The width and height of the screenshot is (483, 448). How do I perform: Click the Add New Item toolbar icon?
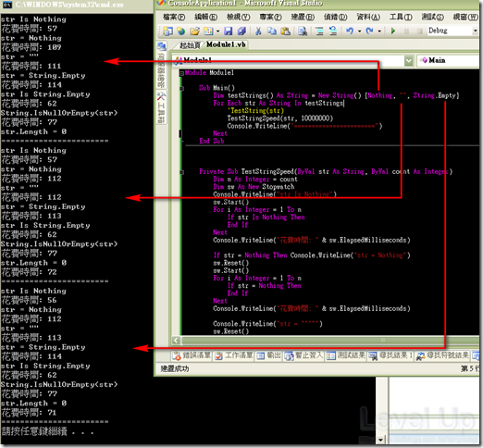coord(208,31)
